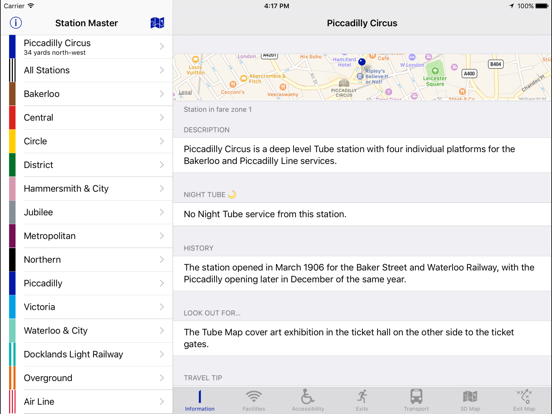Select the Information tab icon
The width and height of the screenshot is (552, 414).
point(200,397)
